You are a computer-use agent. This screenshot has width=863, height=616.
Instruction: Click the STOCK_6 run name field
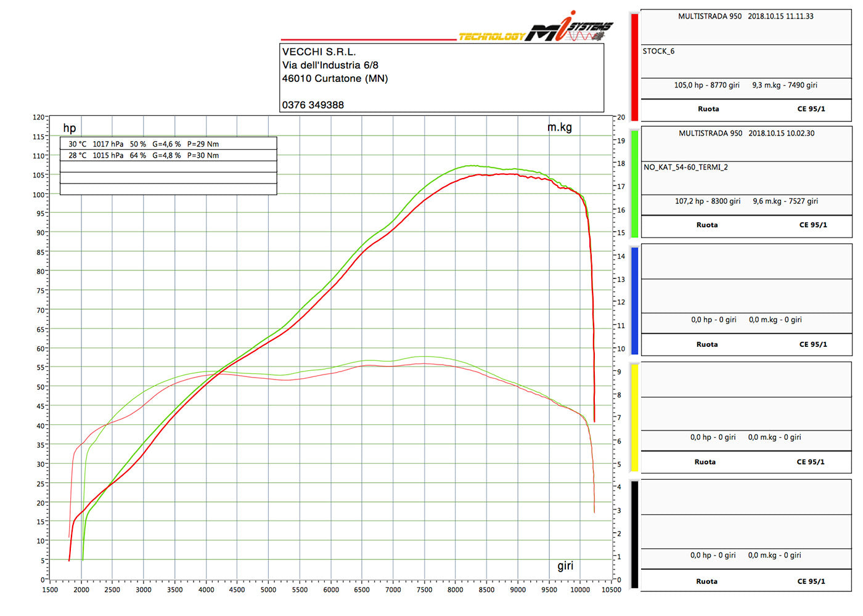point(658,51)
